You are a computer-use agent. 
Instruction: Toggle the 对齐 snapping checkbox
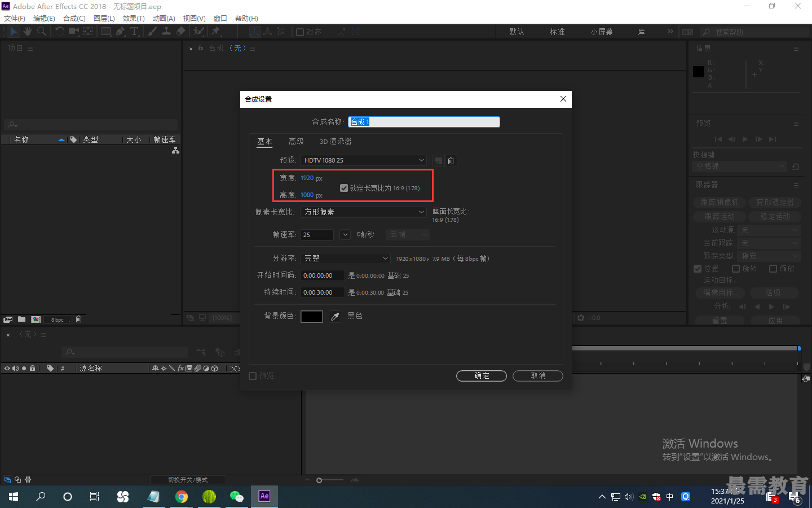pyautogui.click(x=300, y=32)
